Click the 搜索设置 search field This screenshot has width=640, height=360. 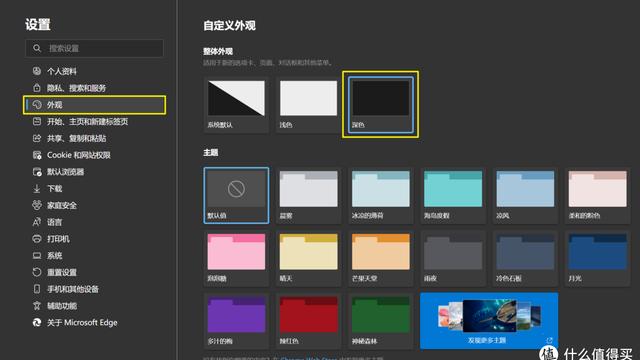click(x=94, y=48)
